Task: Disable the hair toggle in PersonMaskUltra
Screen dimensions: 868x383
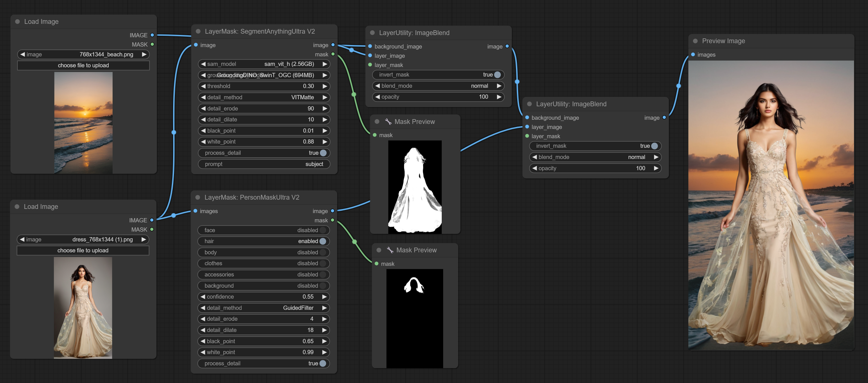Action: 323,241
